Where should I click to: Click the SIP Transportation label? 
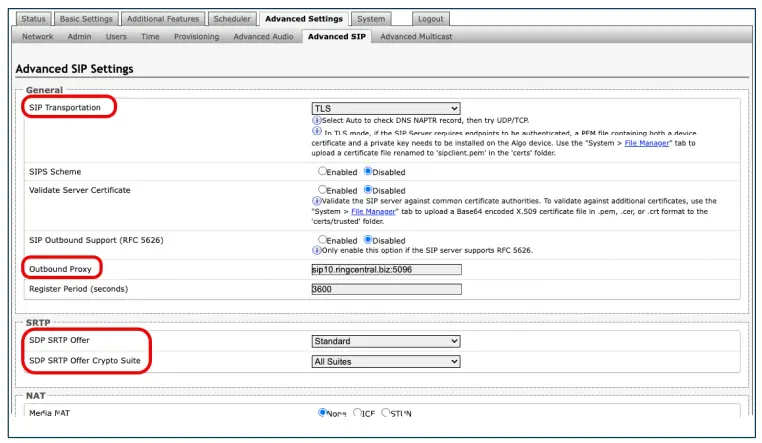tap(65, 107)
